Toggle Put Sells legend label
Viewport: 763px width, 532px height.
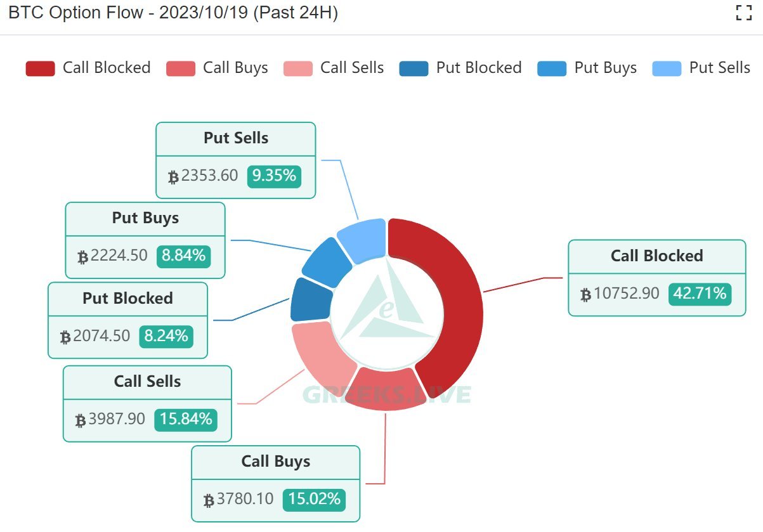point(719,68)
